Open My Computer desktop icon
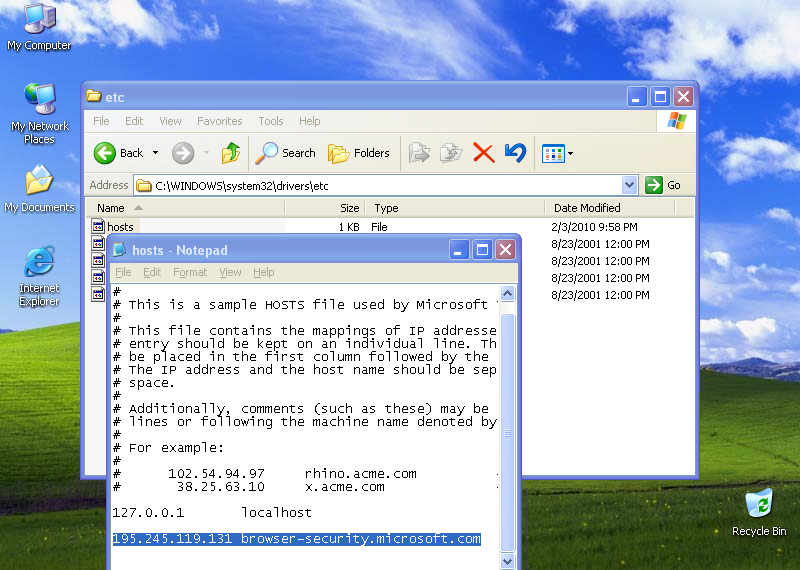The width and height of the screenshot is (800, 570). tap(39, 28)
